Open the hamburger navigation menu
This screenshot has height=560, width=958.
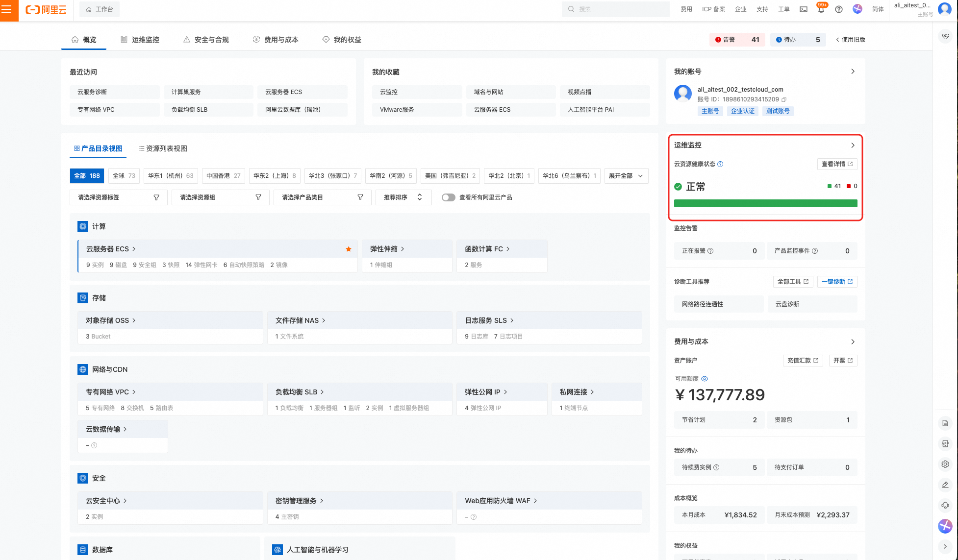(x=7, y=9)
